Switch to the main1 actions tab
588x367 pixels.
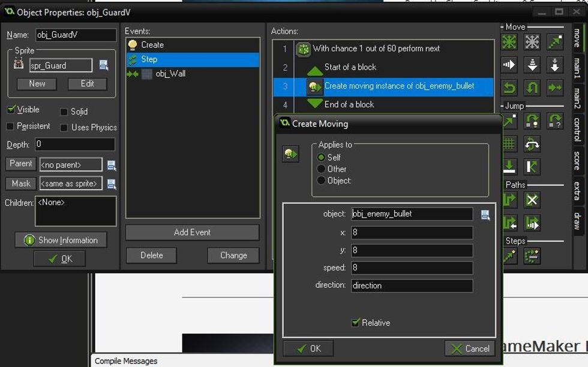pos(578,66)
